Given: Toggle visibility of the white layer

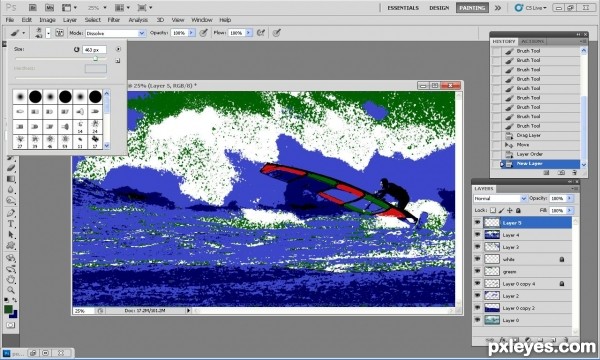Looking at the screenshot, I should tap(478, 259).
